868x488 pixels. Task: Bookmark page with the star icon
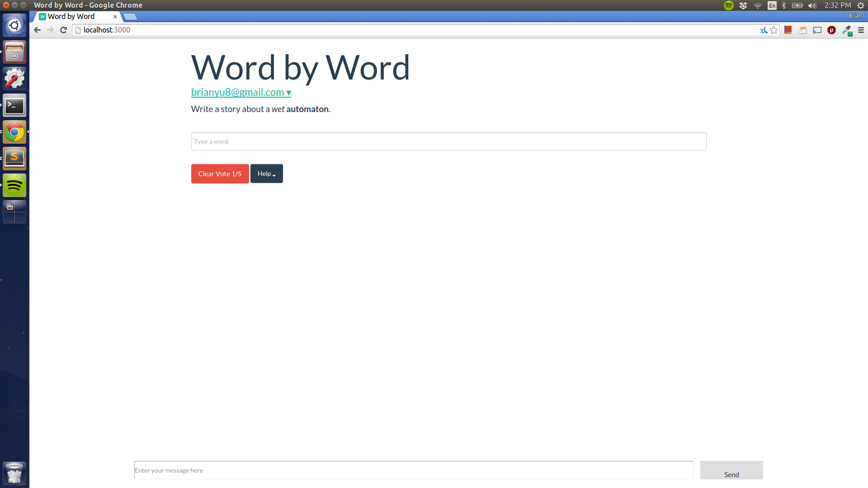774,30
